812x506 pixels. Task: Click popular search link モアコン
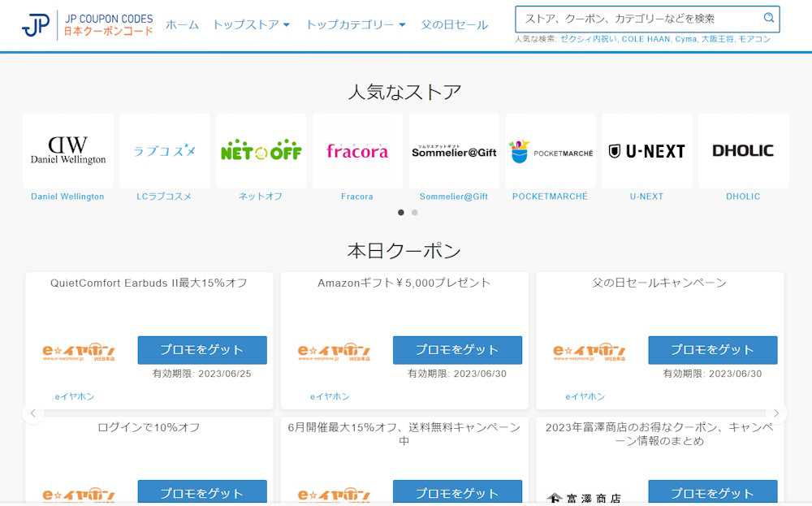coord(754,39)
